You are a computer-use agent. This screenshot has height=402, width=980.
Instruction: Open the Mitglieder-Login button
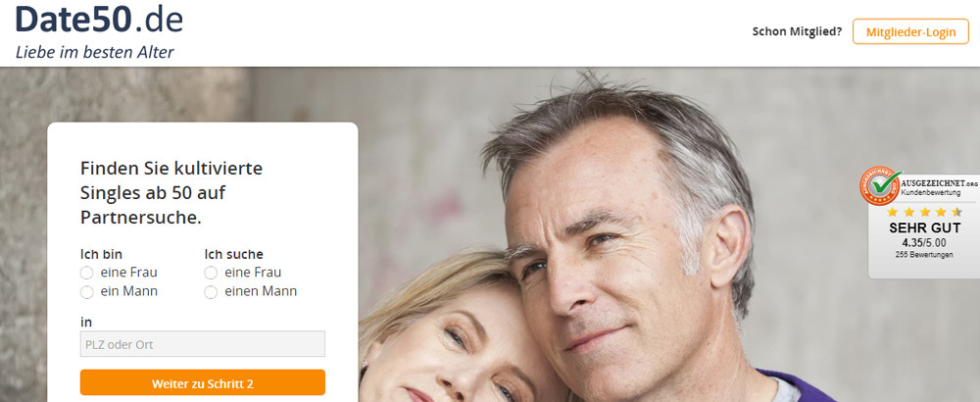click(910, 31)
